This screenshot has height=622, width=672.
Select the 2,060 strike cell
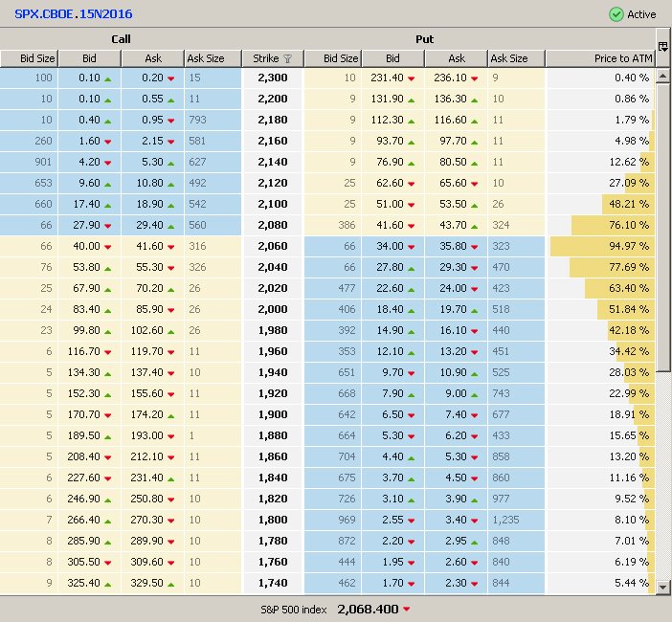point(273,246)
